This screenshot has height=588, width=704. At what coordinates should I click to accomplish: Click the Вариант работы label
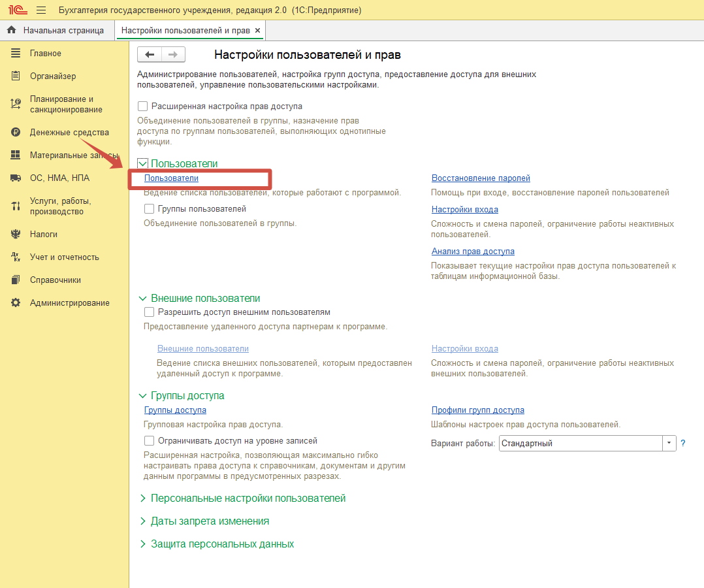pyautogui.click(x=463, y=444)
